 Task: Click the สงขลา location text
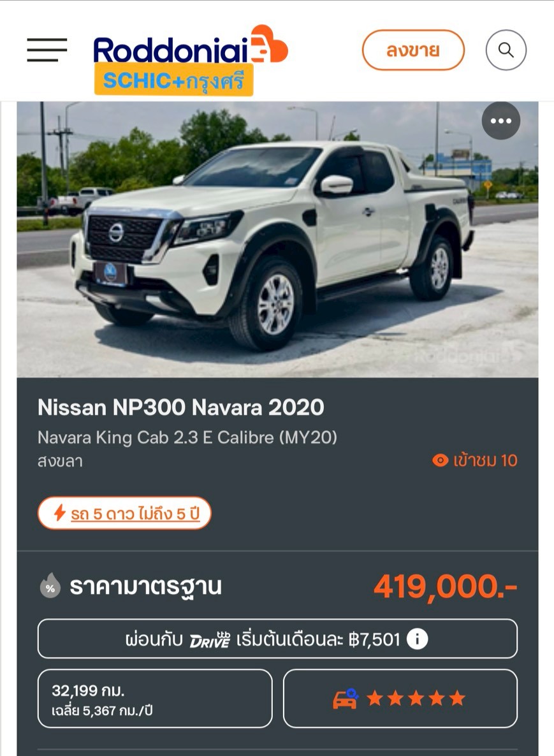(61, 461)
